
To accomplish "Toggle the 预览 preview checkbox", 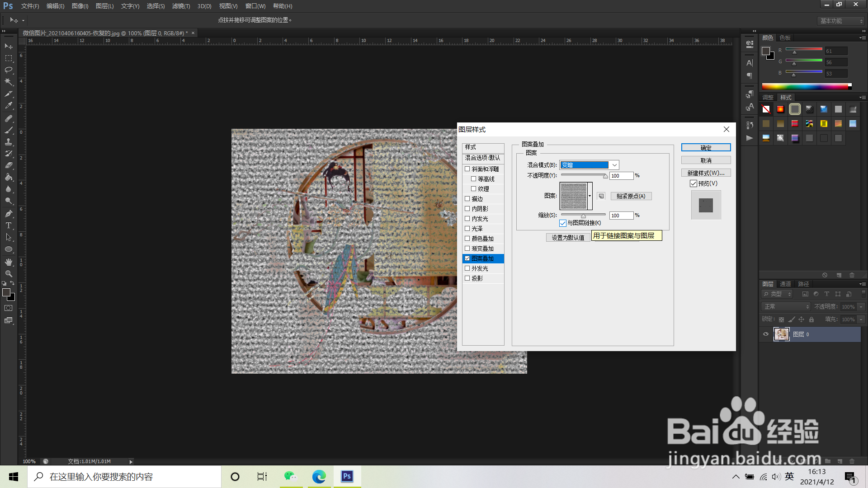I will click(693, 183).
